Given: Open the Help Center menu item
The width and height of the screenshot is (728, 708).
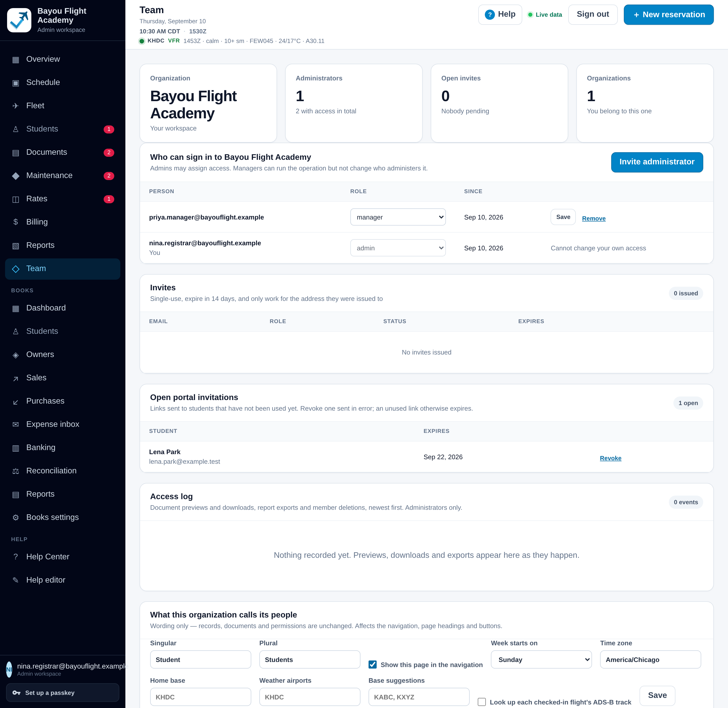Looking at the screenshot, I should 62,557.
